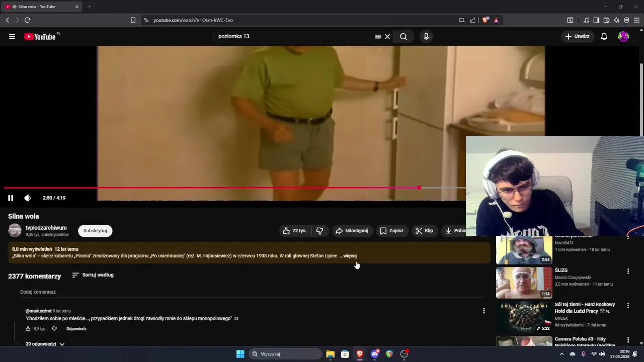The image size is (644, 362).
Task: Reload the page with the refresh icon
Action: tap(27, 20)
